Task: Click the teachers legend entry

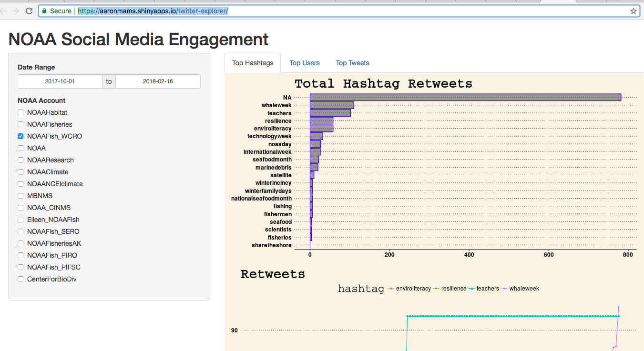Action: tap(484, 289)
